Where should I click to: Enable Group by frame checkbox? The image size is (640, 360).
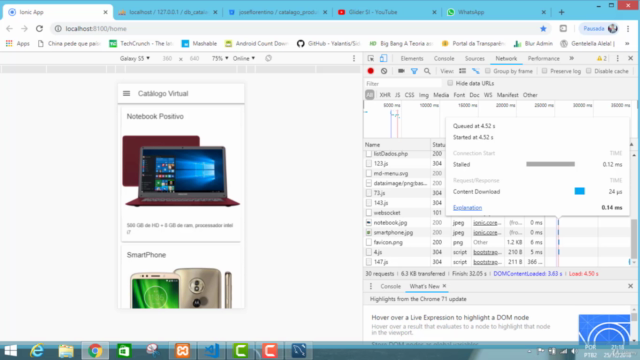487,71
